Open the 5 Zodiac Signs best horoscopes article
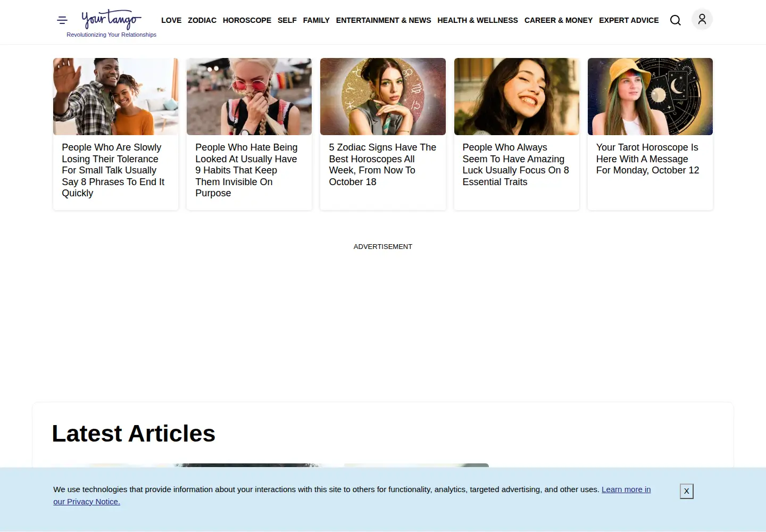766x532 pixels. coord(382,164)
